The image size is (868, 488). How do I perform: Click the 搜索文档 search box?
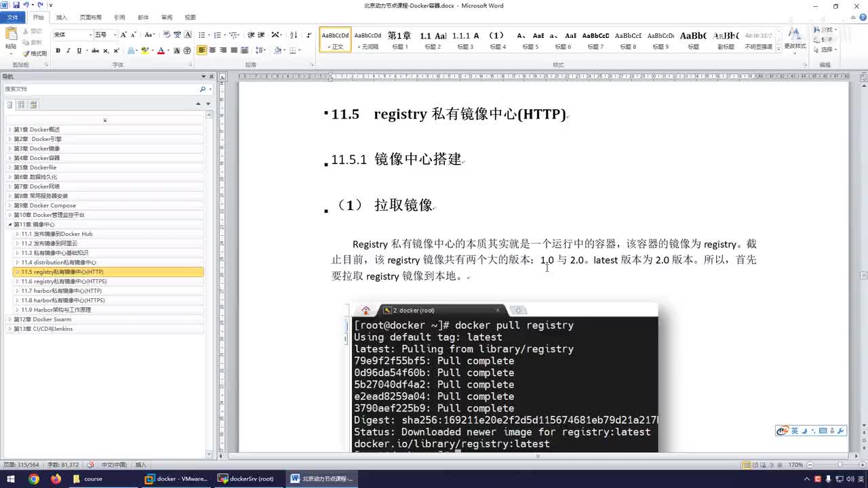pos(100,89)
